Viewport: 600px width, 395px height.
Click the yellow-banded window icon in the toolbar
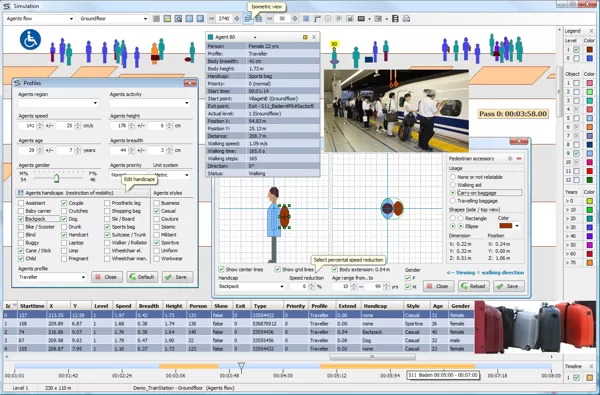click(167, 18)
